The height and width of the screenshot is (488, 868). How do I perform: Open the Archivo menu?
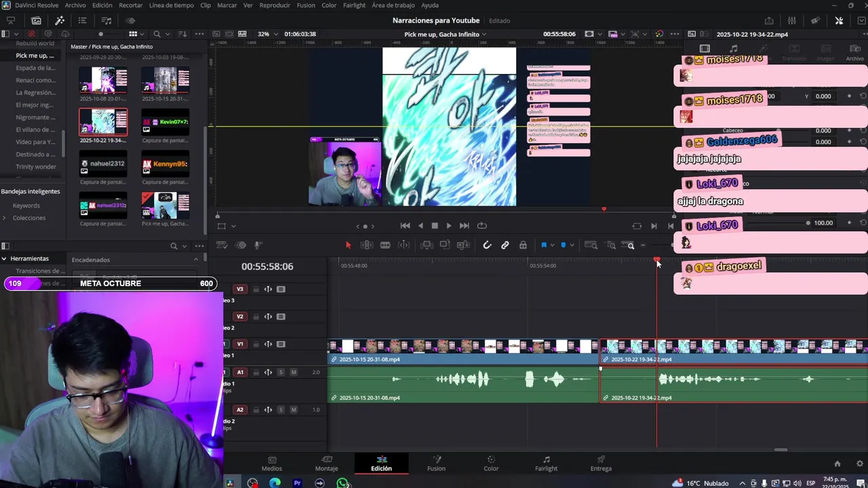pyautogui.click(x=75, y=5)
